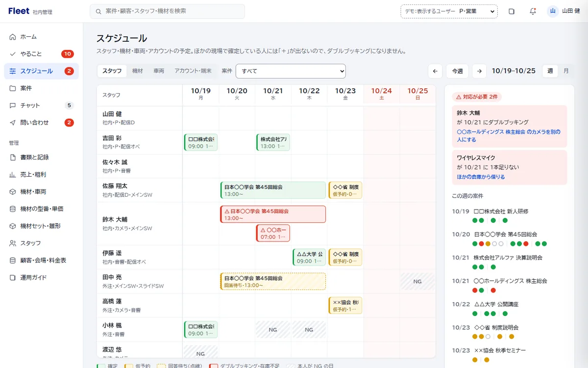The width and height of the screenshot is (588, 368).
Task: Switch the calendar to 月 view
Action: click(566, 71)
